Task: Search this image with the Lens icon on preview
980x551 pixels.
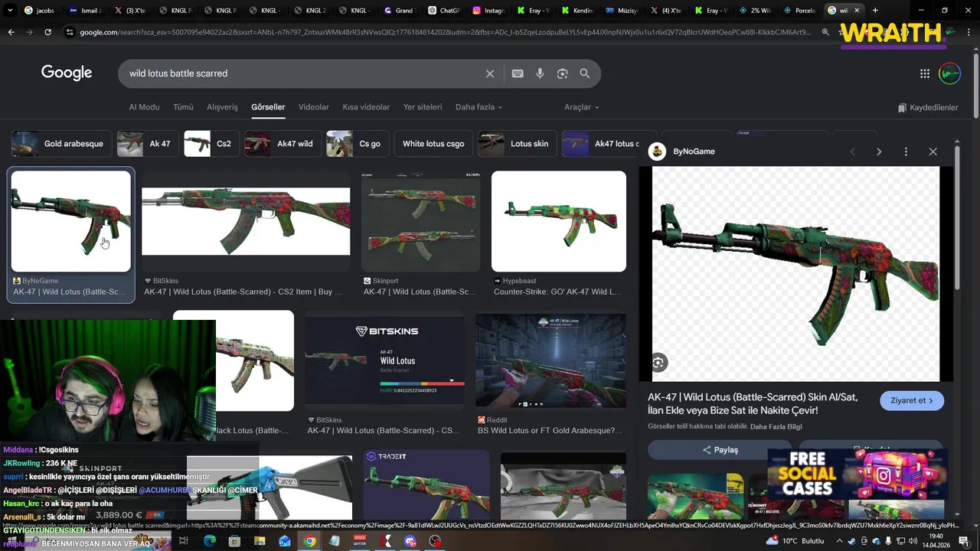Action: pos(658,363)
